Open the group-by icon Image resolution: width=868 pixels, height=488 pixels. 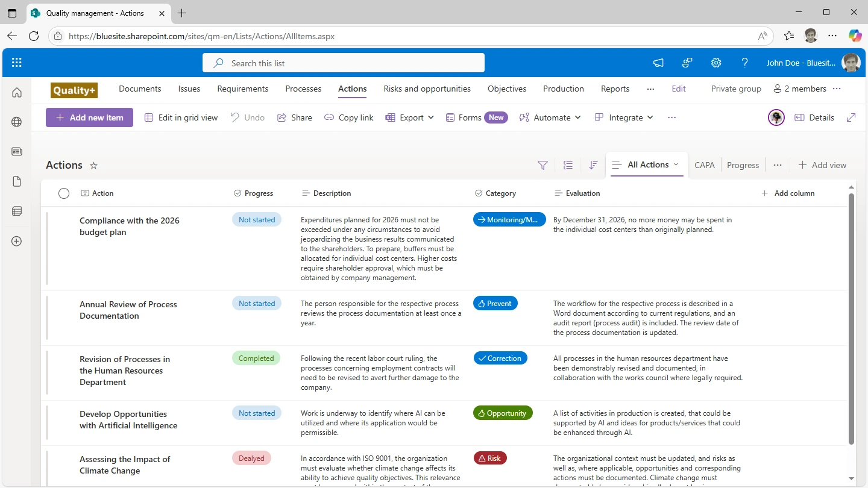568,165
